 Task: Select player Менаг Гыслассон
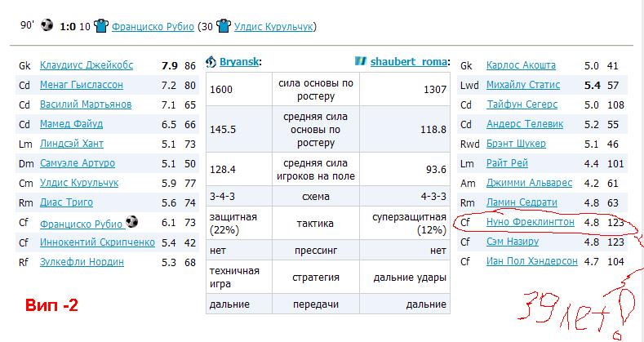point(82,85)
